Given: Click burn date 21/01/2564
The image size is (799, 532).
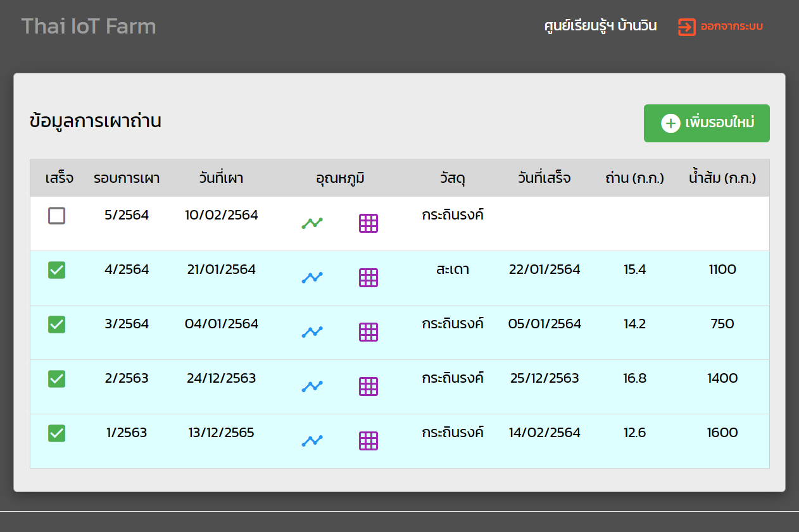Looking at the screenshot, I should [x=222, y=269].
